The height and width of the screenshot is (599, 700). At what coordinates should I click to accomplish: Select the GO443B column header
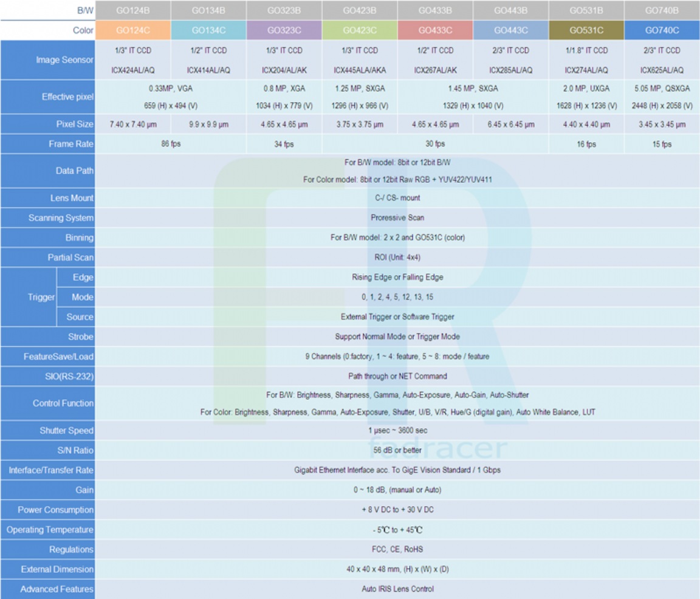[x=510, y=10]
